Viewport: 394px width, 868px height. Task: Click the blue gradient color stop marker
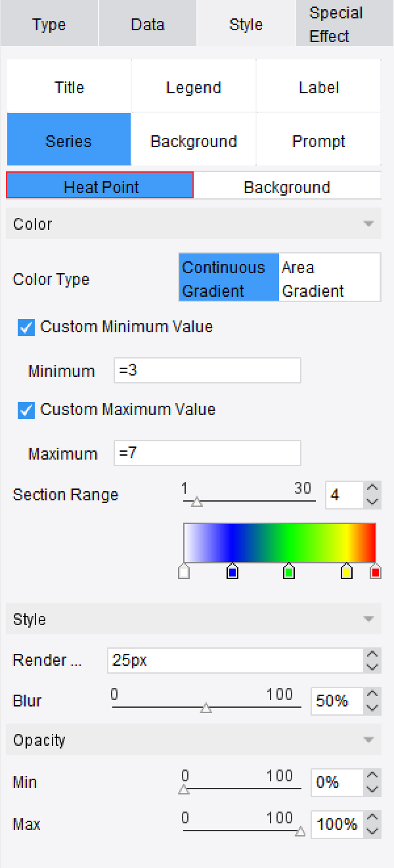(x=232, y=572)
